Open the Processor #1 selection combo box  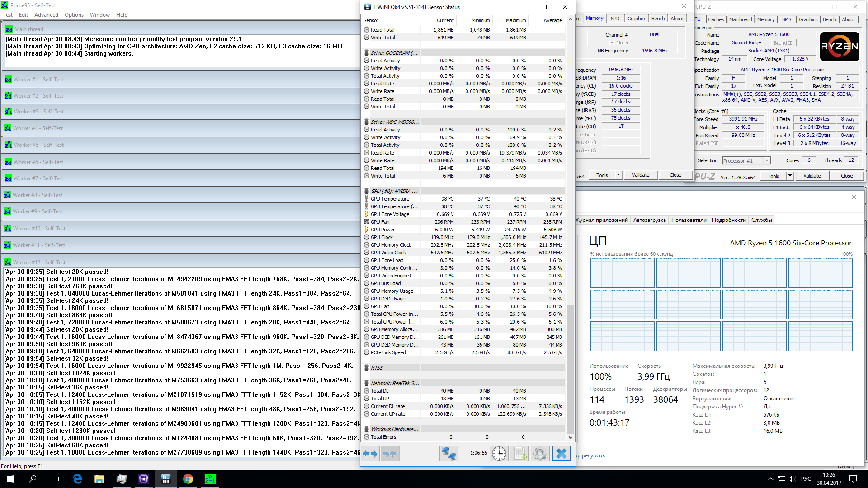[x=746, y=161]
